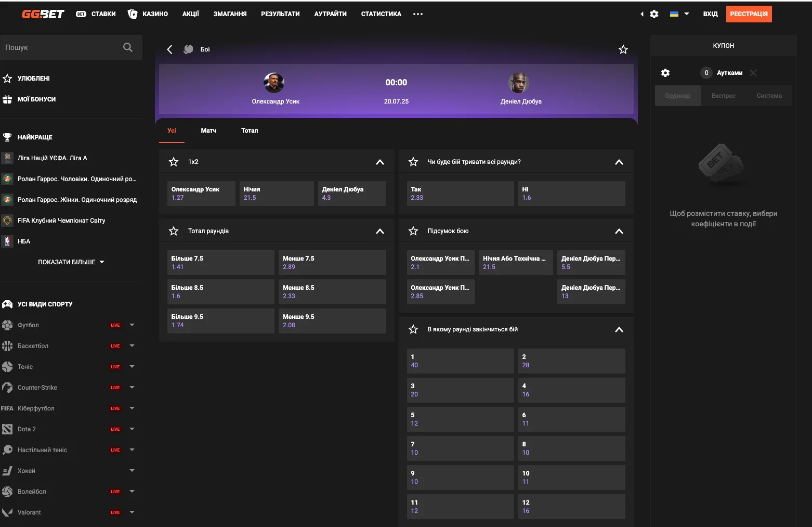This screenshot has width=812, height=527.
Task: Favorite 'Чи буде бій тривати всі раунди' star
Action: (413, 162)
